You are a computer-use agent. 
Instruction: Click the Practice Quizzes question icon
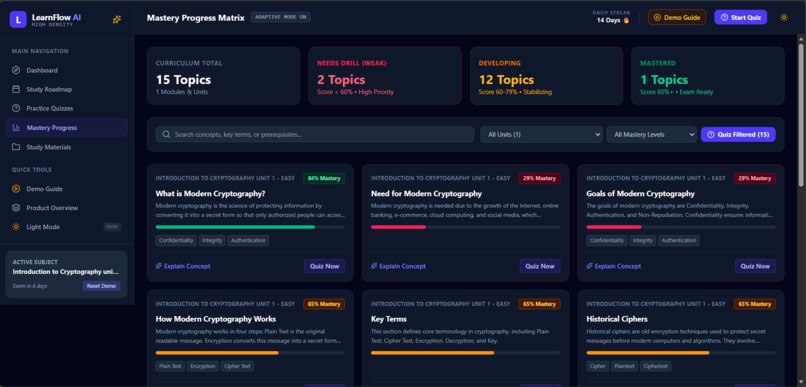tap(16, 108)
